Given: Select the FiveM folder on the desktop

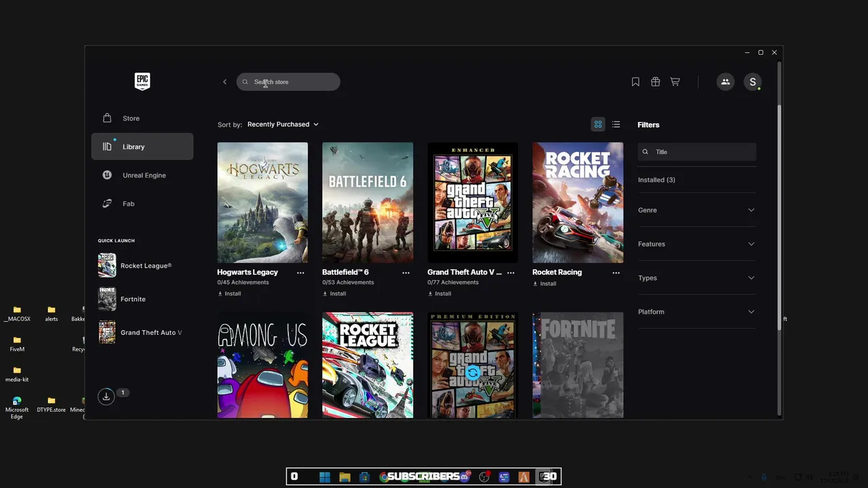Looking at the screenshot, I should [17, 344].
